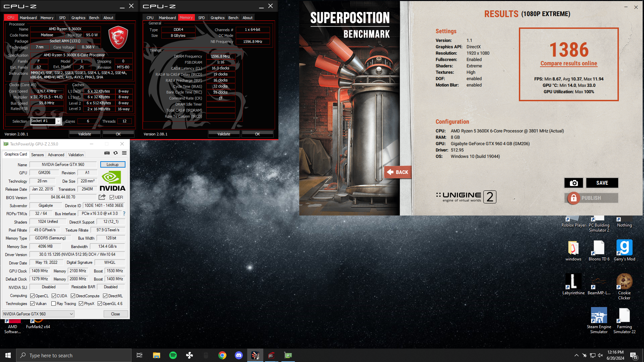The image size is (644, 362).
Task: Toggle the CUDA checkbox
Action: [x=54, y=296]
